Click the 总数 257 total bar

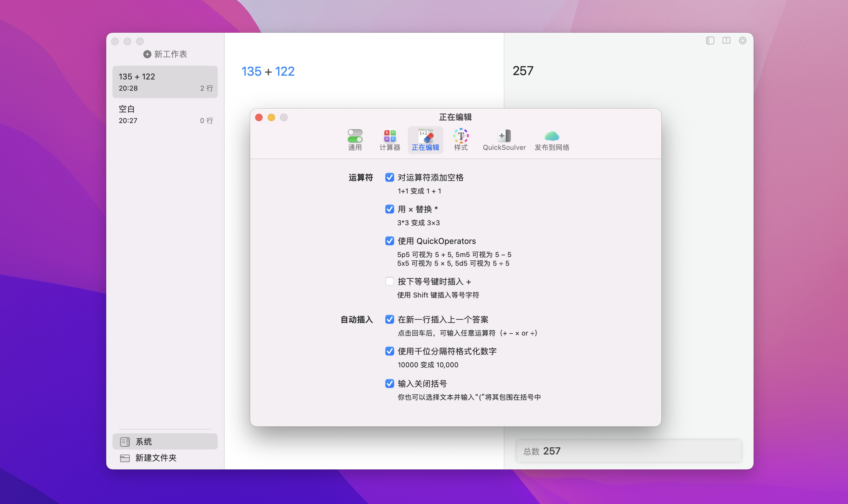pos(628,451)
